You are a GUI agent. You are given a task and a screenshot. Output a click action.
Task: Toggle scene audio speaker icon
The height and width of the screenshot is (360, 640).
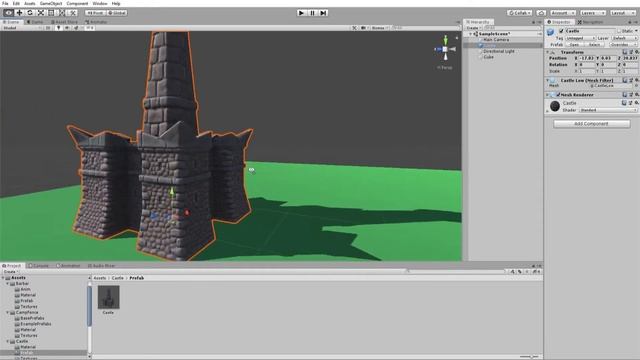click(x=67, y=28)
